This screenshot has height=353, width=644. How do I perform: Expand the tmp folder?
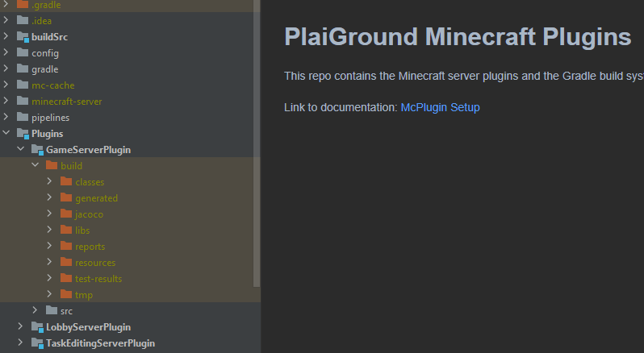(49, 294)
